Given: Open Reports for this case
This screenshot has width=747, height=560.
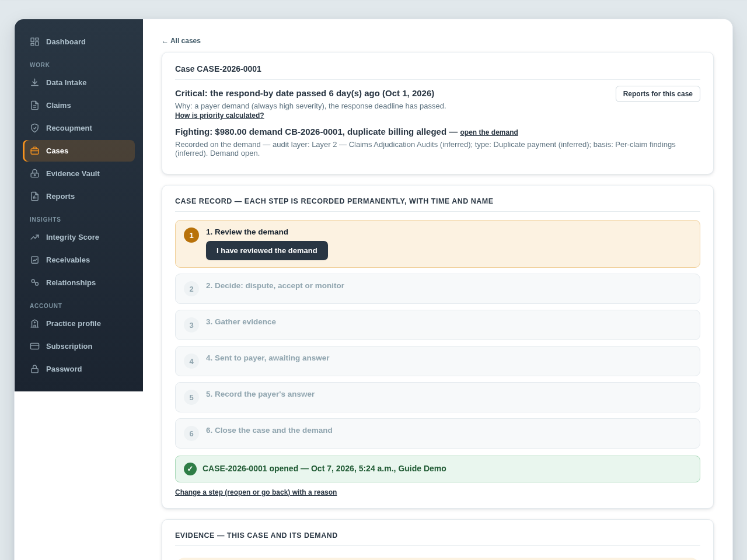Looking at the screenshot, I should click(658, 94).
